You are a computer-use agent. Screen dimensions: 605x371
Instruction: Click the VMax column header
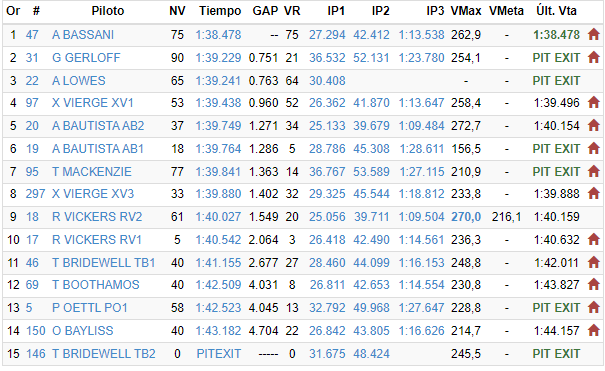pyautogui.click(x=466, y=11)
